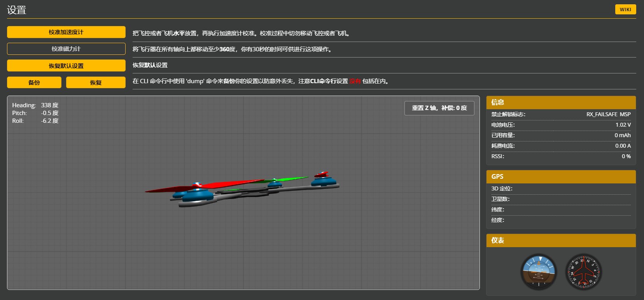Click the GPS panel header
This screenshot has width=644, height=300.
[561, 177]
